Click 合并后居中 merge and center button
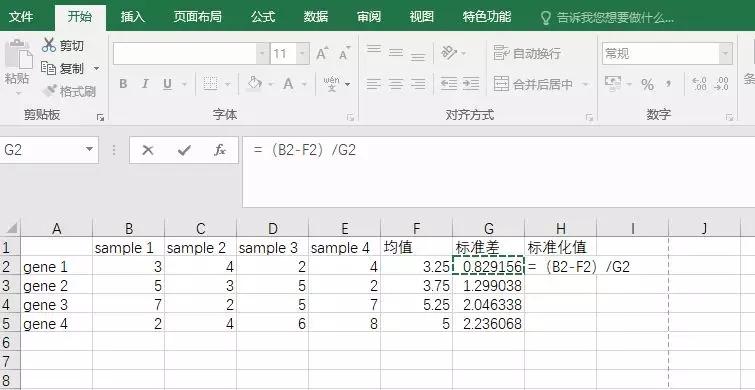Screen dimensions: 755x390 [x=534, y=84]
